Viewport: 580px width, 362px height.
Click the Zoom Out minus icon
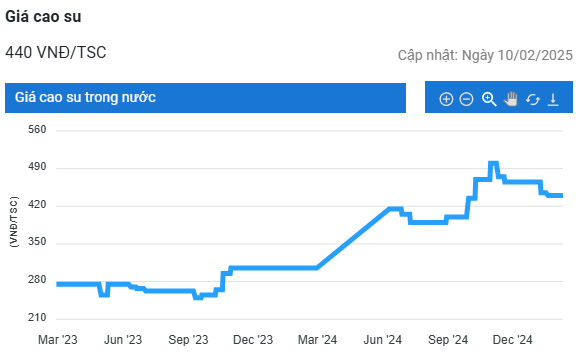point(466,99)
